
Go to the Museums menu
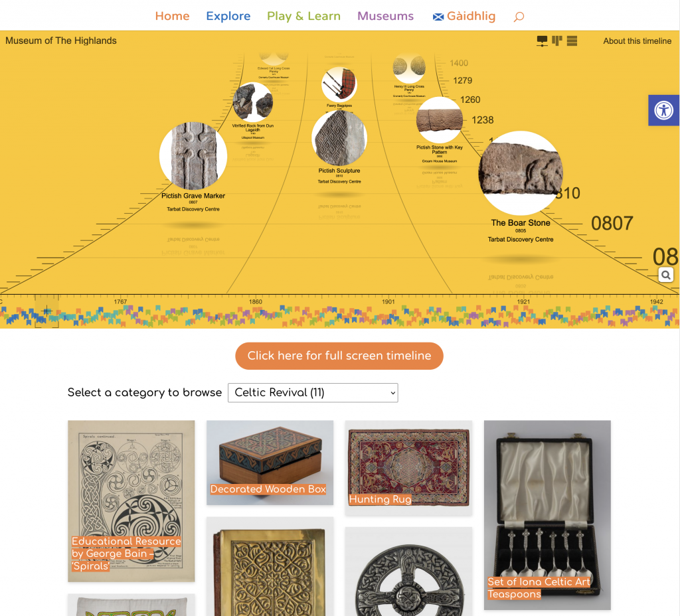pos(385,16)
